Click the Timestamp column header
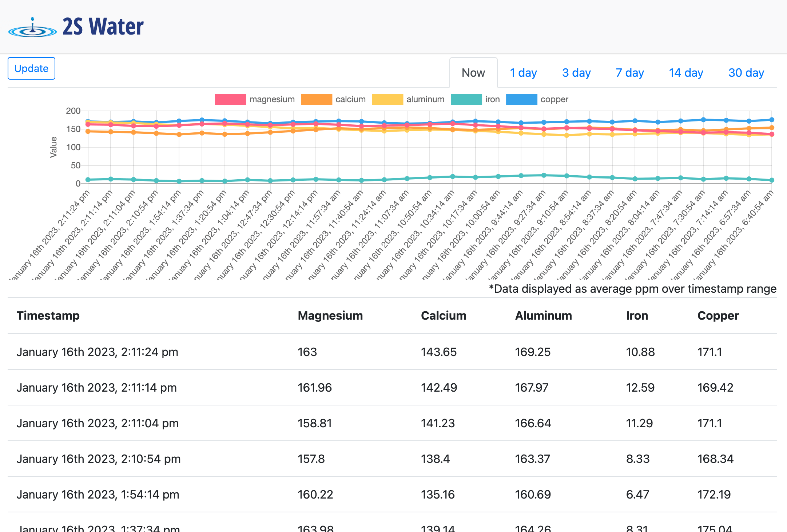The width and height of the screenshot is (787, 532). coord(48,315)
